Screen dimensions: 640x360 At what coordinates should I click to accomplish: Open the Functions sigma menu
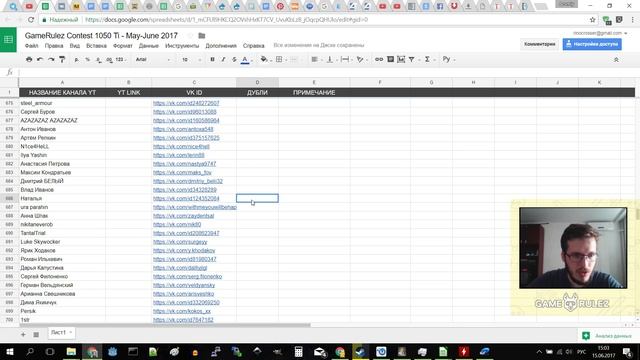[429, 60]
